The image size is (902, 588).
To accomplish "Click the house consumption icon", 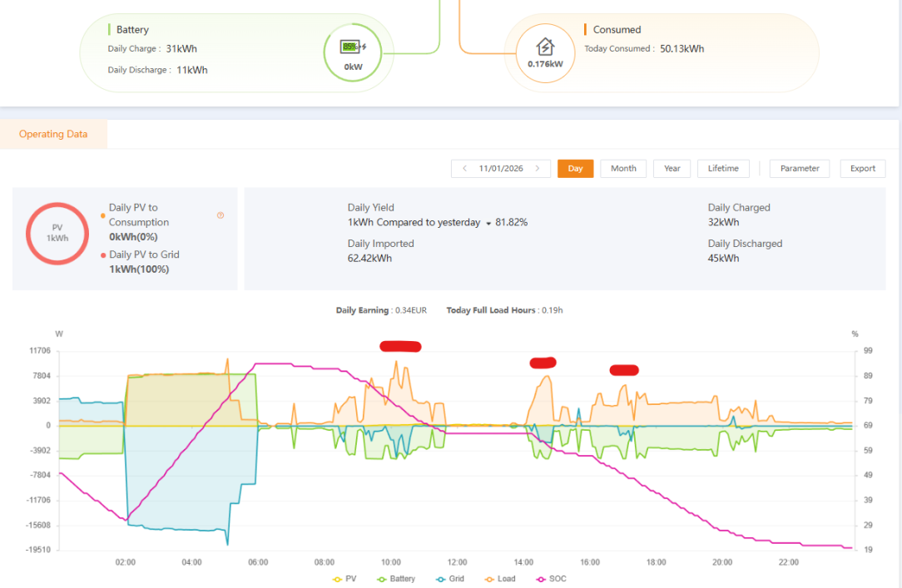I will pyautogui.click(x=545, y=46).
